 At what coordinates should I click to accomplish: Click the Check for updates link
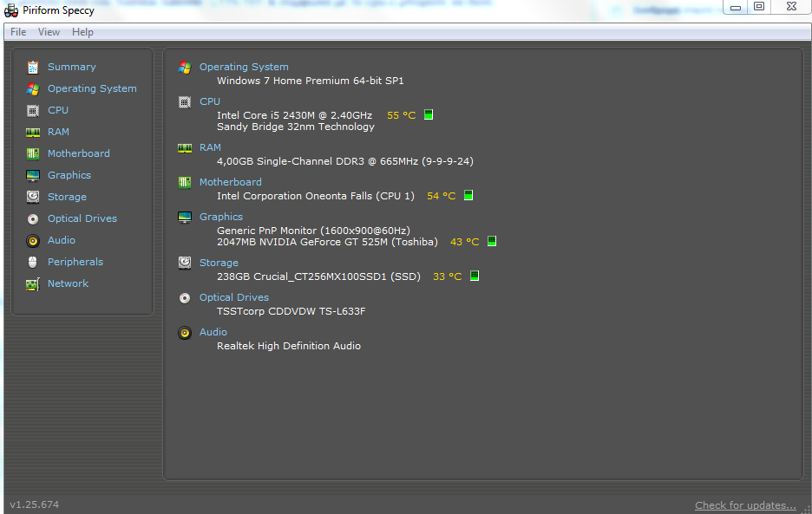(x=746, y=505)
